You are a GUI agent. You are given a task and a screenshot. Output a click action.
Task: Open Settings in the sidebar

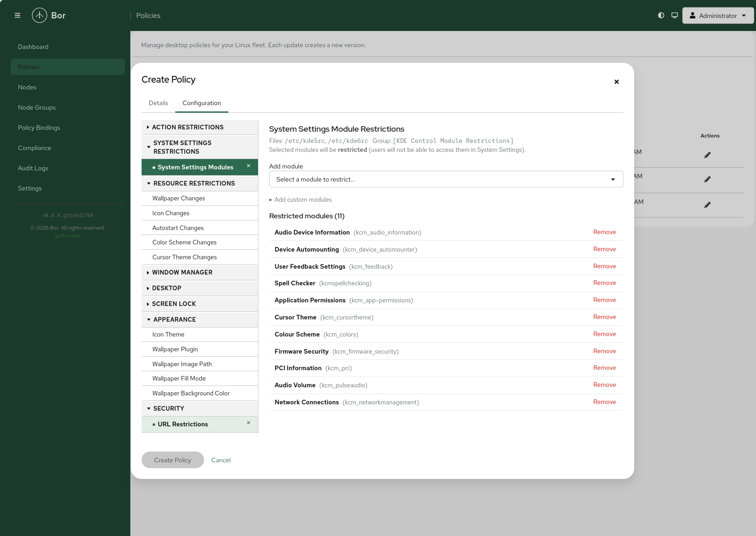coord(68,188)
